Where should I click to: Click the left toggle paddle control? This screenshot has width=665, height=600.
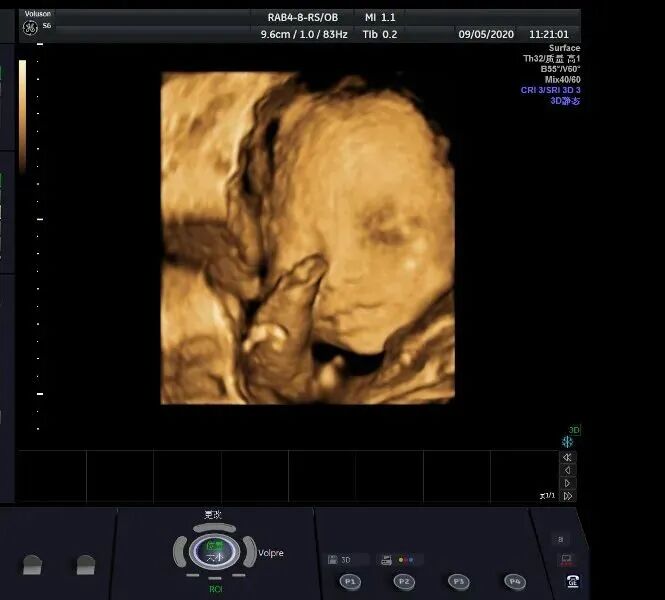32,564
